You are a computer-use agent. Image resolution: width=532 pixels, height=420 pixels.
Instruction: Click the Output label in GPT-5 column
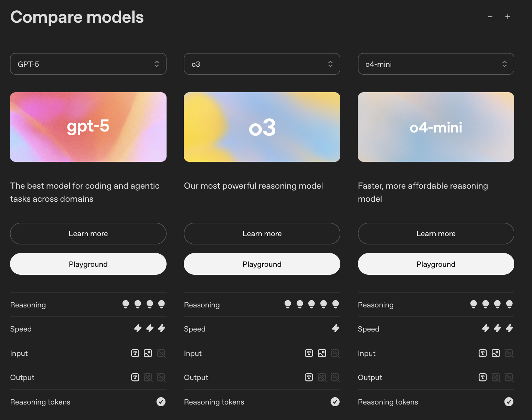pyautogui.click(x=22, y=378)
